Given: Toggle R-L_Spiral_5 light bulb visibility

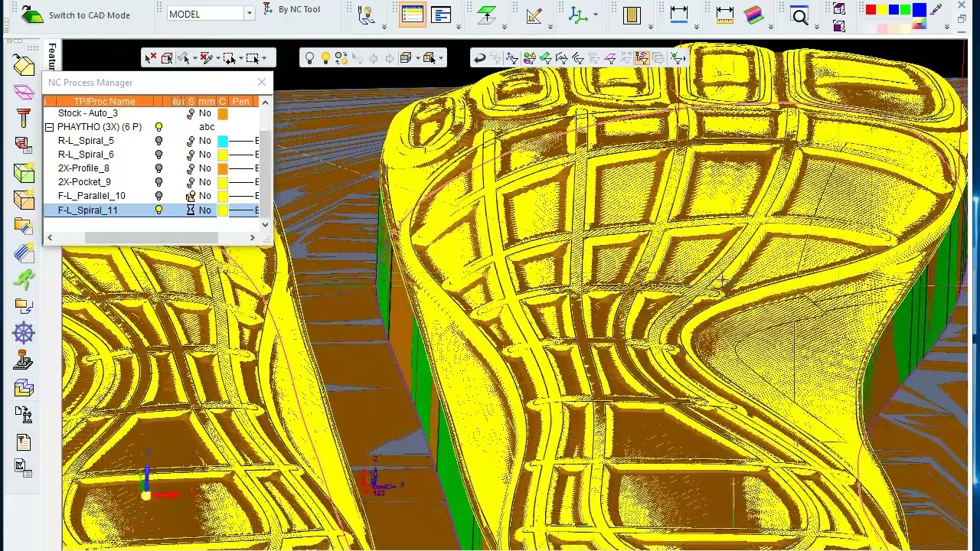Looking at the screenshot, I should (x=158, y=141).
